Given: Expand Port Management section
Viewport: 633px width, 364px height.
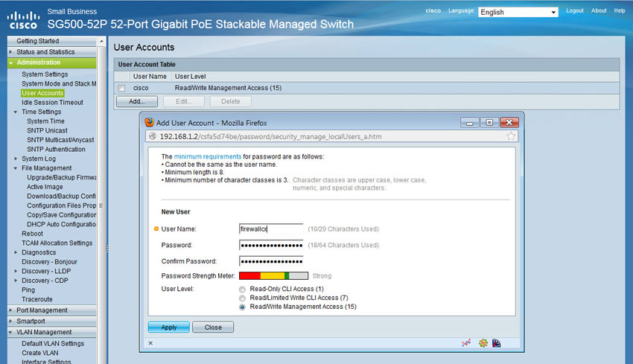Looking at the screenshot, I should click(11, 310).
